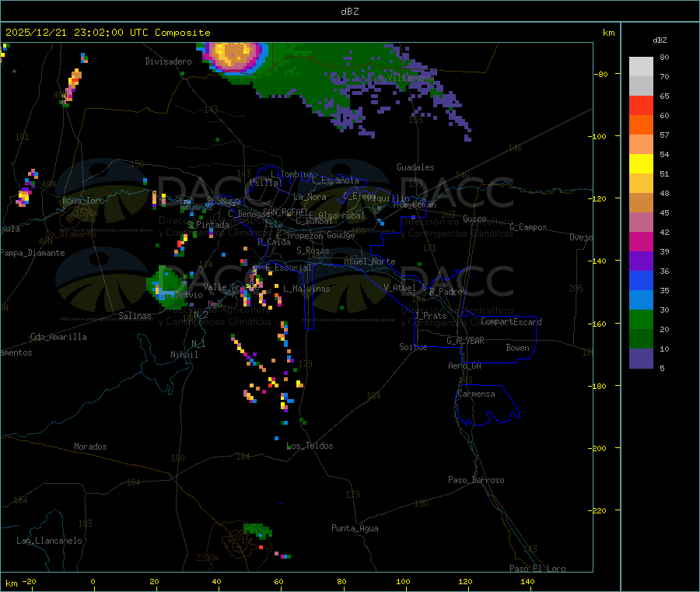The height and width of the screenshot is (592, 700).
Task: Click the L_Malvinas place label
Action: coord(306,289)
